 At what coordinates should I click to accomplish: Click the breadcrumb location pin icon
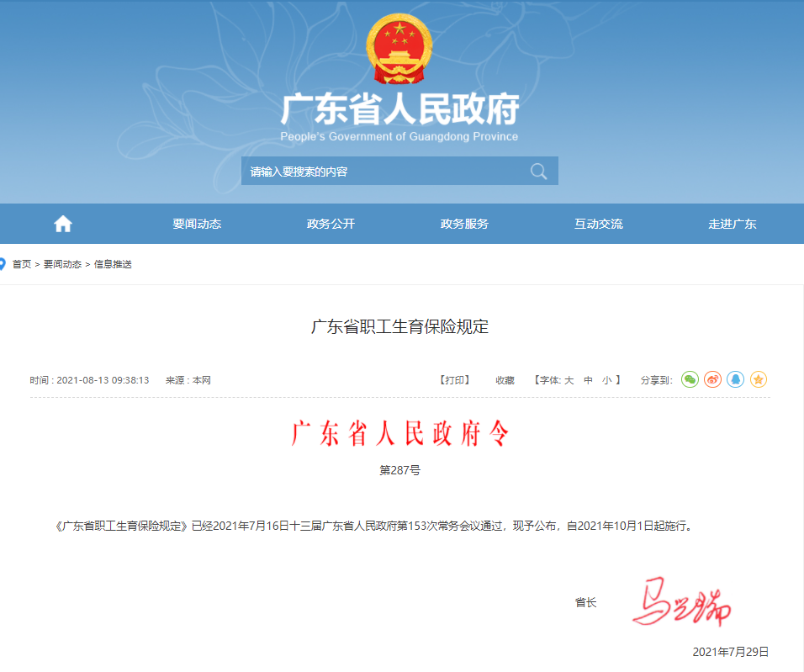coord(3,264)
